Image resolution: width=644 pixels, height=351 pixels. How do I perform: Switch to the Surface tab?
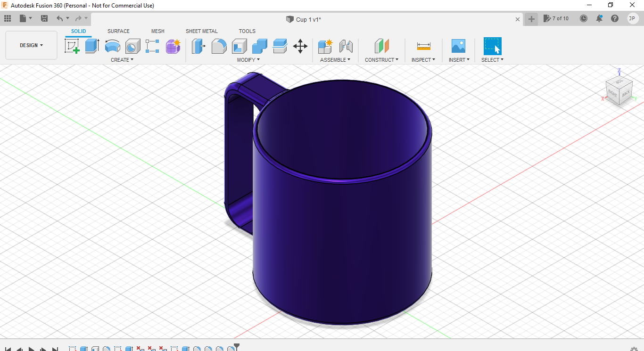click(118, 31)
